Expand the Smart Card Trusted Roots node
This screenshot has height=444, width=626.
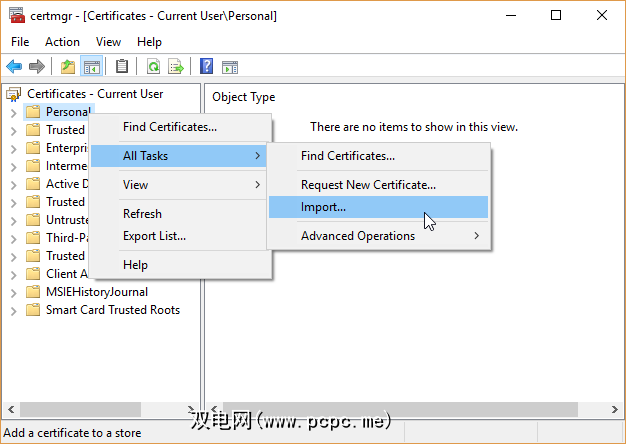pos(14,311)
